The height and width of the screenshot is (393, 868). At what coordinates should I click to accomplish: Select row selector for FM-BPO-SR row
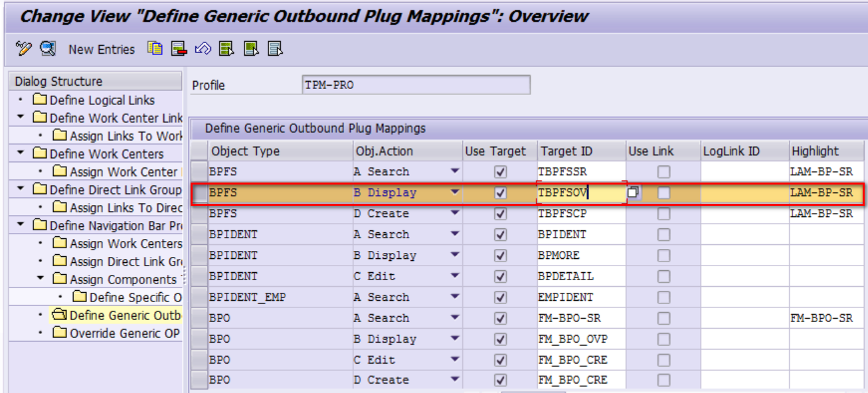[199, 318]
